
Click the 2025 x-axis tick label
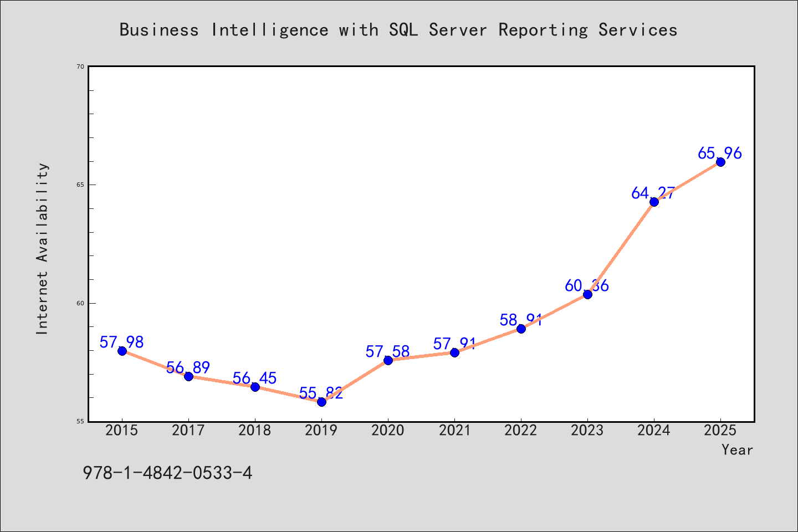tap(720, 431)
